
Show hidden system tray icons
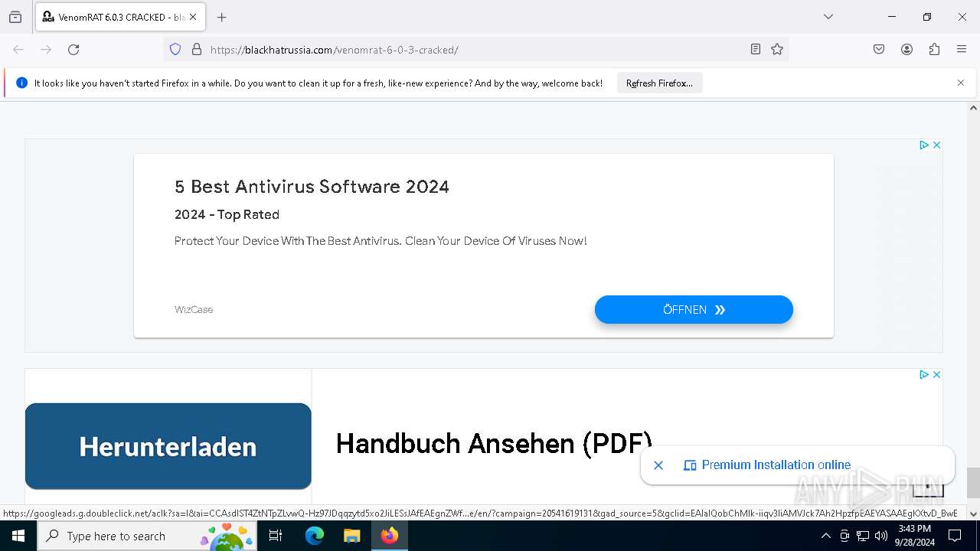click(x=825, y=536)
